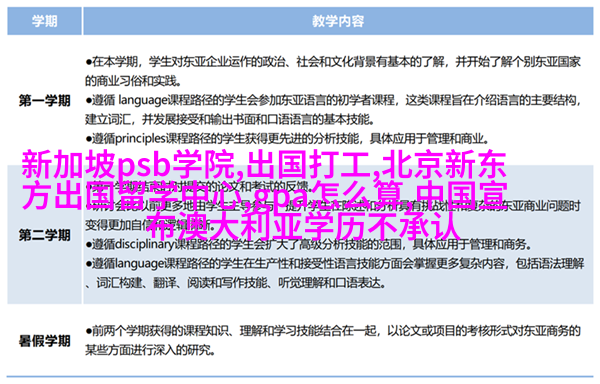The image size is (600, 384).
Task: Click the line starting '●在本学期，学生对东亚企业'
Action: pyautogui.click(x=333, y=61)
